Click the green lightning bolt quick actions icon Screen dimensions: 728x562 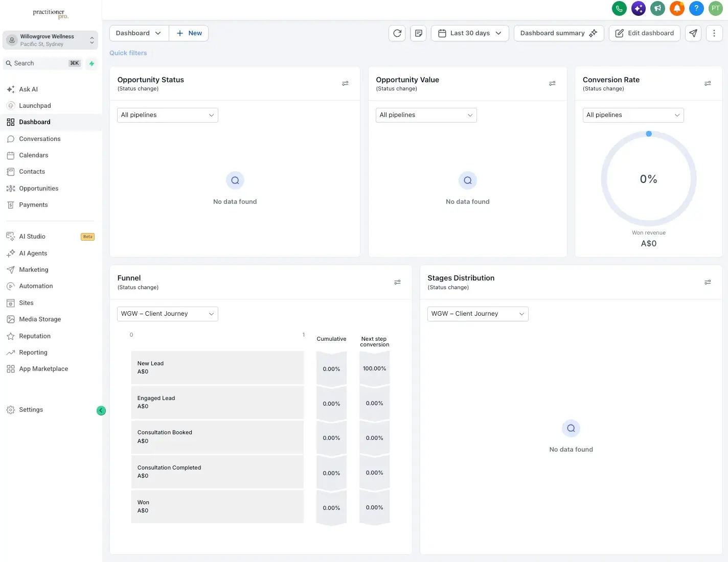pos(92,63)
